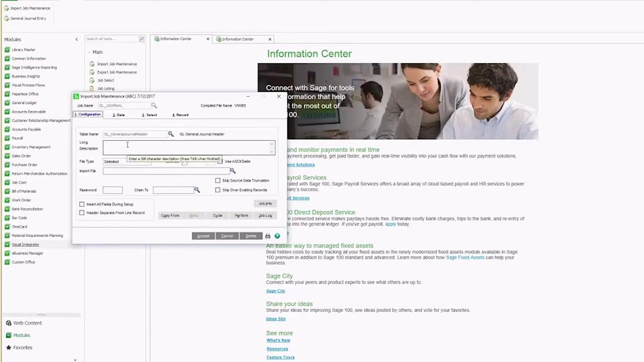Tick Skip Over Existing Records
This screenshot has height=362, width=644.
218,190
